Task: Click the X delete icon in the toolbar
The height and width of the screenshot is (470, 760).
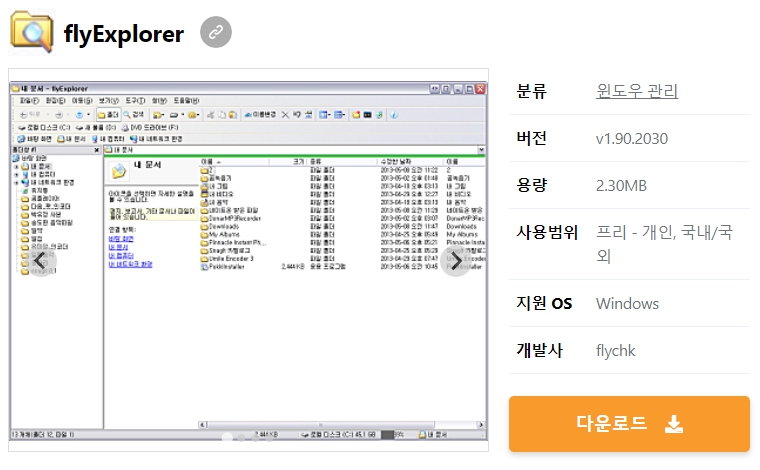Action: click(x=285, y=115)
